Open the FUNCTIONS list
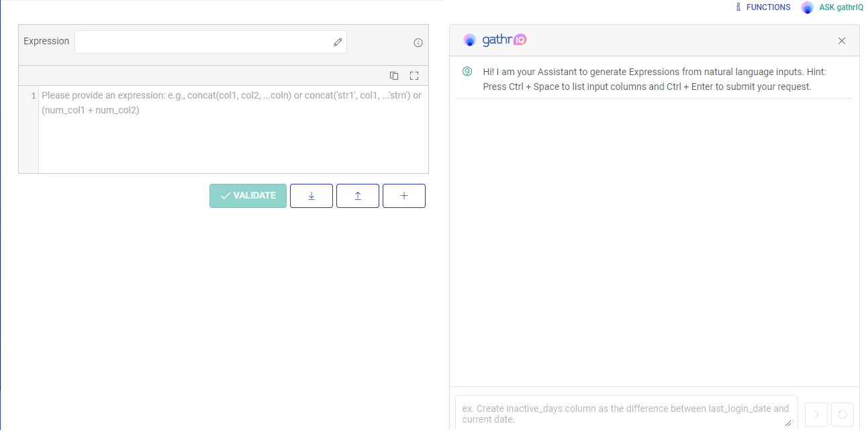 [x=763, y=7]
